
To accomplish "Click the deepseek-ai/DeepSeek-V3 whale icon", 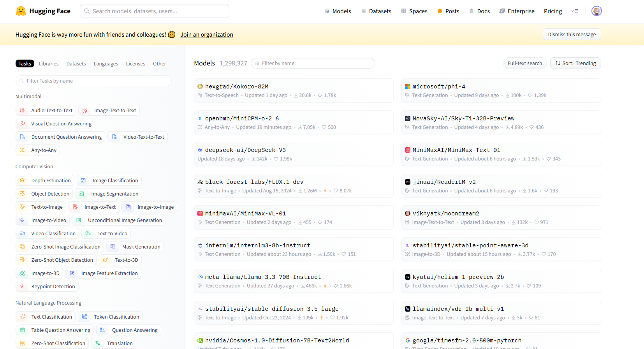I will (x=200, y=150).
